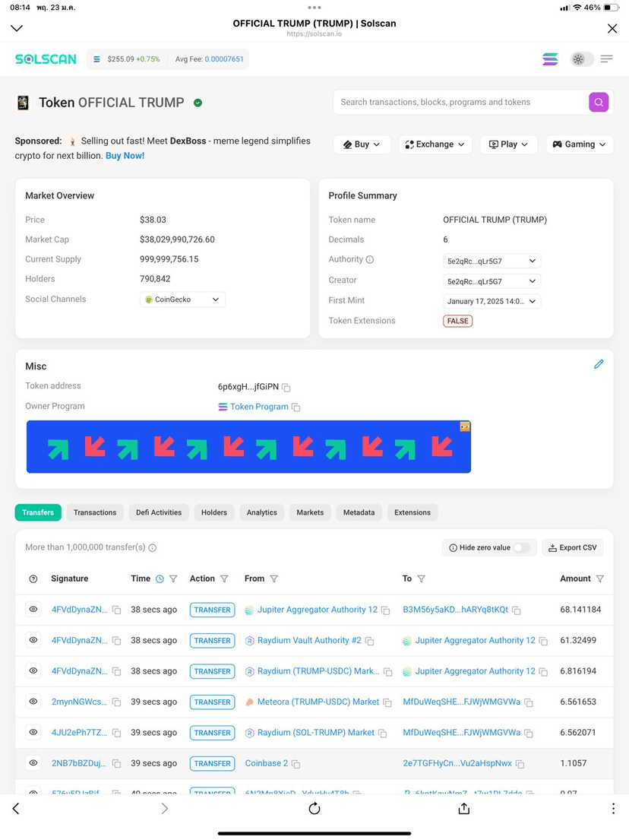Screen dimensions: 629x840
Task: Click the verified token checkmark badge
Action: click(x=198, y=103)
